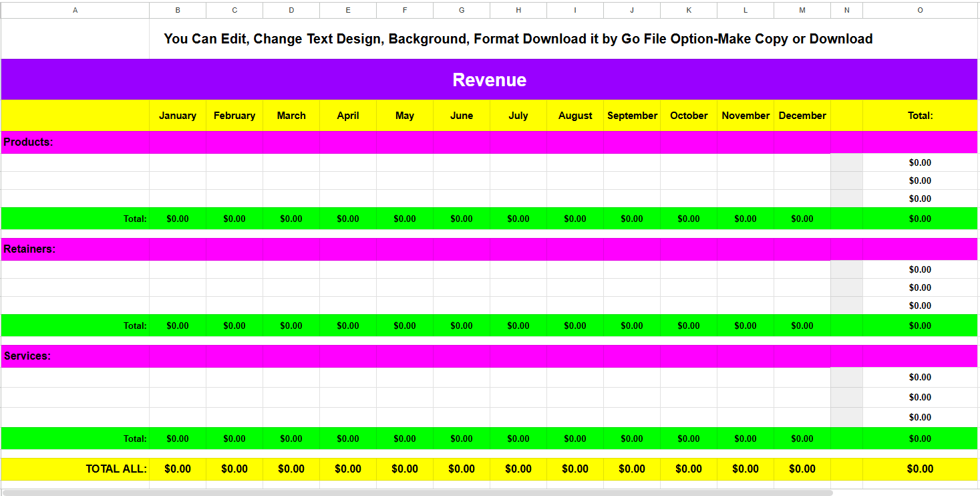
Task: Select the July header cell
Action: [x=518, y=116]
